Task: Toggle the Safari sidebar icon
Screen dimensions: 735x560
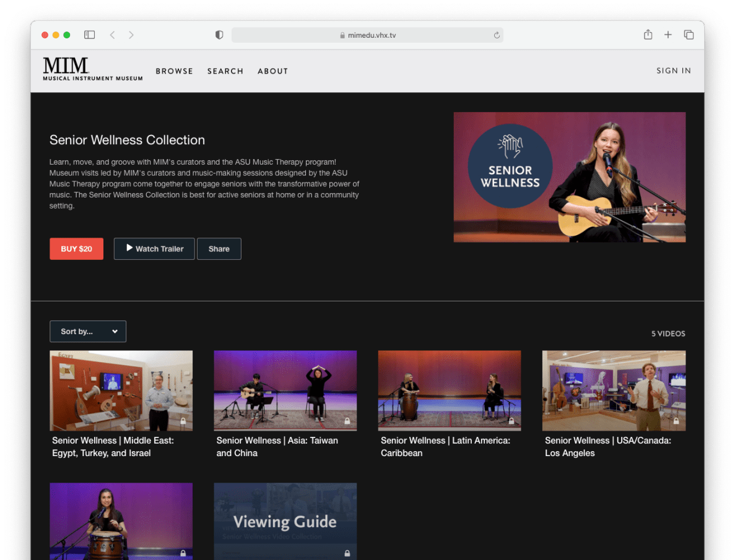Action: [x=90, y=35]
